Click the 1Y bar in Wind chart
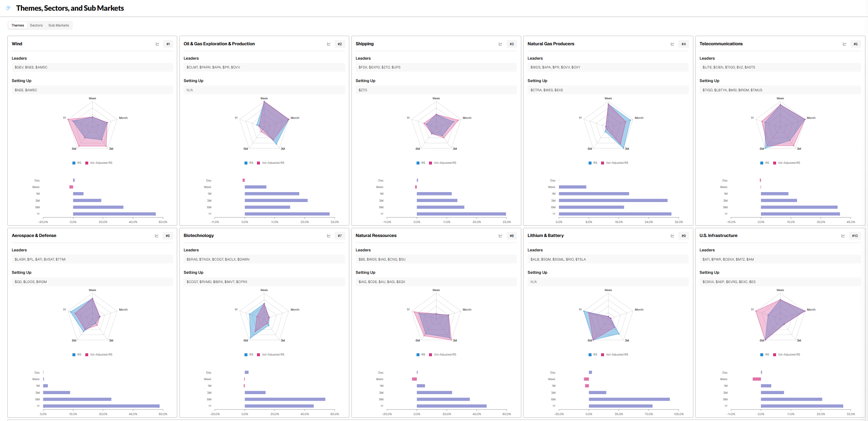868x421 pixels. point(114,214)
